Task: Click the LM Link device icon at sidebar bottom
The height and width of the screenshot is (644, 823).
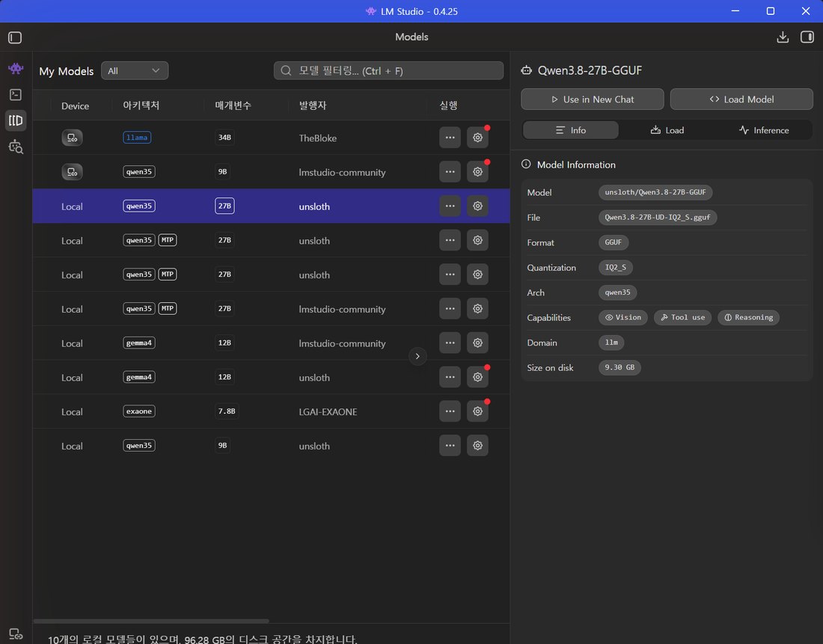Action: [16, 634]
